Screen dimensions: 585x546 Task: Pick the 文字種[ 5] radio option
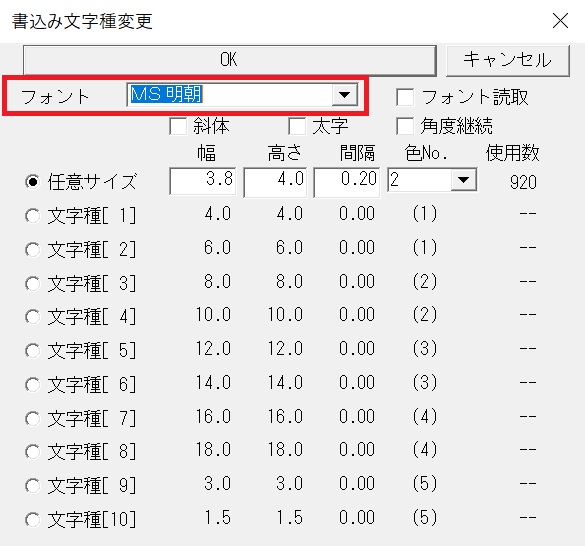point(32,351)
